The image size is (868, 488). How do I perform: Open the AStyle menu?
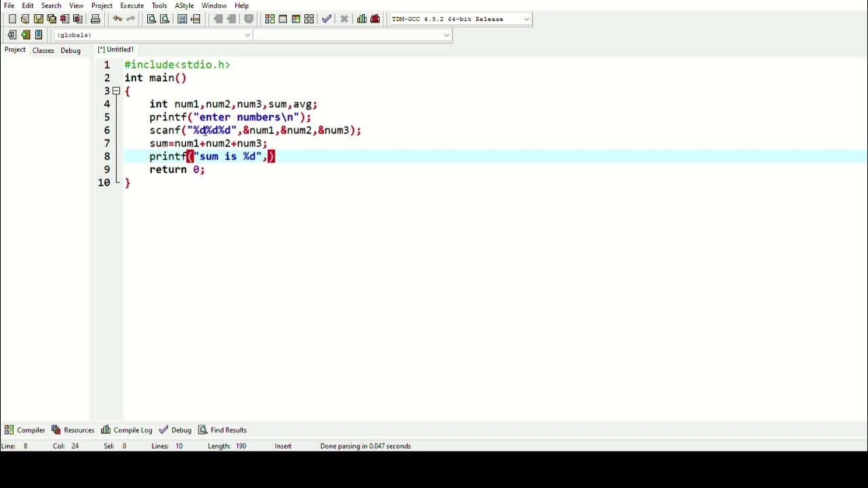[x=184, y=5]
